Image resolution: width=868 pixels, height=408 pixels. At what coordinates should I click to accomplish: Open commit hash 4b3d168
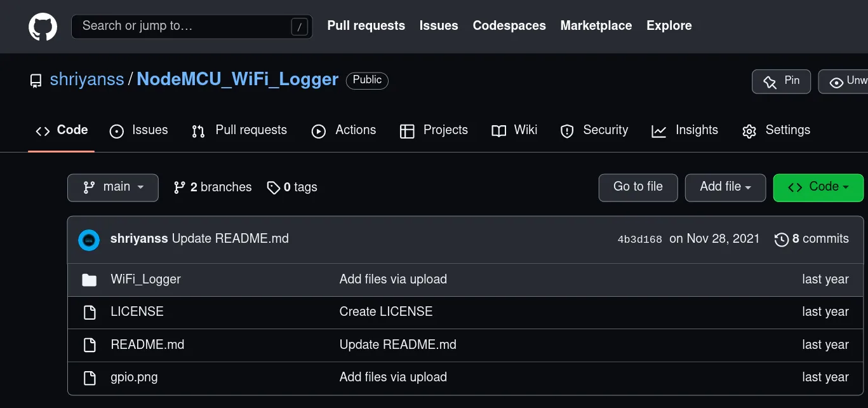639,240
